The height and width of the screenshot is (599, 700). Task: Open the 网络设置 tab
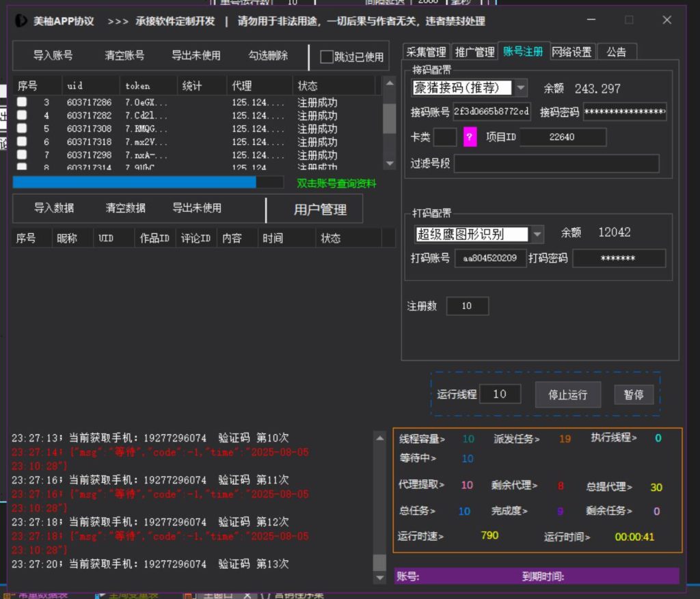pyautogui.click(x=571, y=52)
